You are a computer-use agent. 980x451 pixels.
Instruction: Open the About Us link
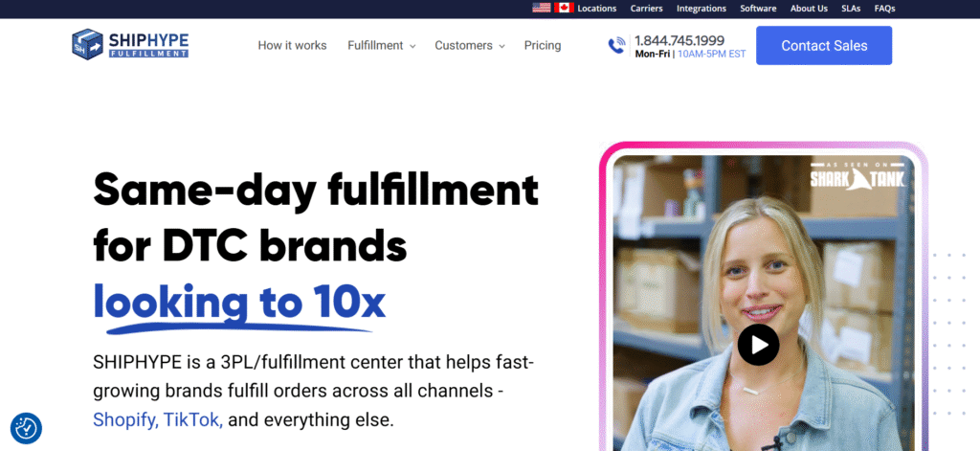(x=809, y=9)
